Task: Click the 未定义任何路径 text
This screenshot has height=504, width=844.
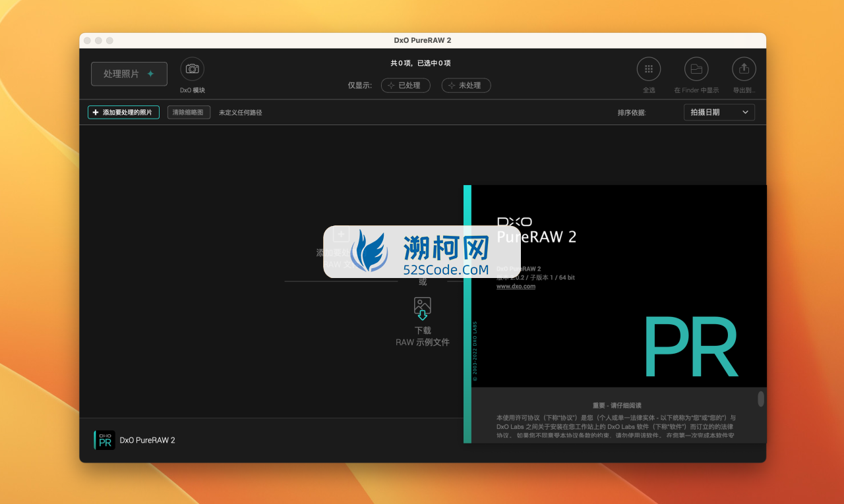Action: (x=241, y=113)
